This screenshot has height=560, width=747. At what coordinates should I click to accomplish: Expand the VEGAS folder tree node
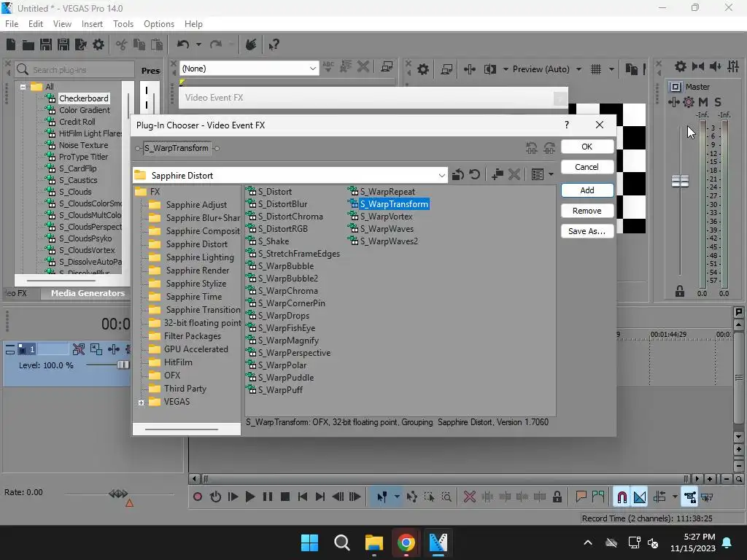coord(141,402)
